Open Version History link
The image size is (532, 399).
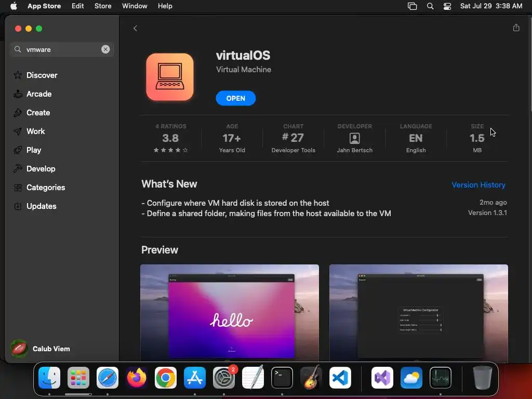[x=478, y=185]
